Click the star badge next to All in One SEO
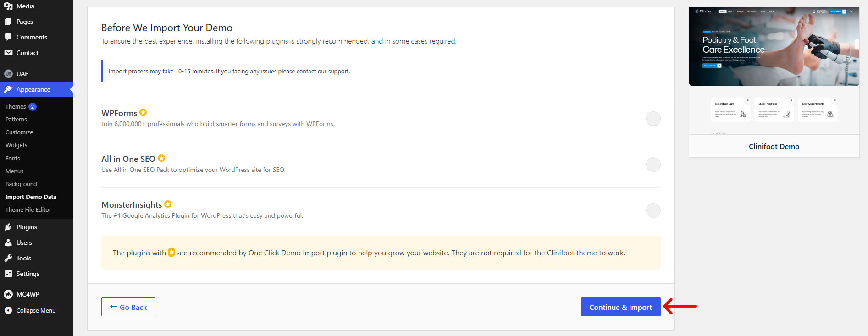 tap(161, 158)
